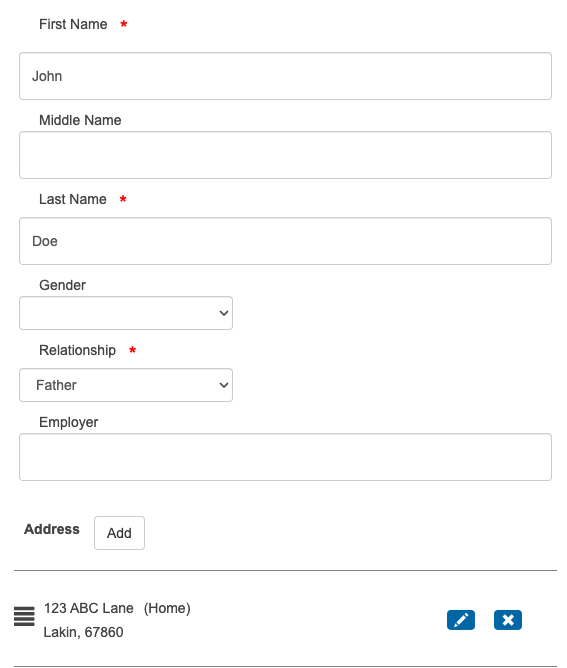The width and height of the screenshot is (567, 668).
Task: Click the empty Employer text box
Action: (x=285, y=457)
